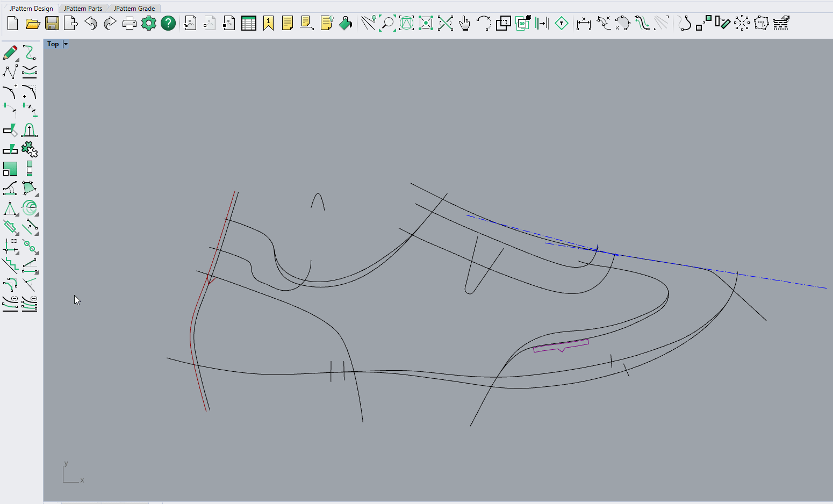Viewport: 833px width, 504px height.
Task: Click the horizontal dimension measurement tool
Action: 583,23
